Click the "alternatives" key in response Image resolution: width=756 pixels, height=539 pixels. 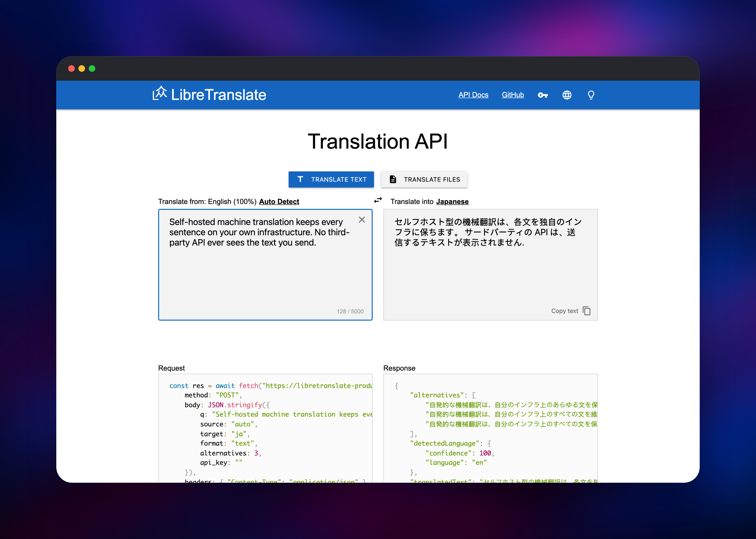pyautogui.click(x=437, y=395)
